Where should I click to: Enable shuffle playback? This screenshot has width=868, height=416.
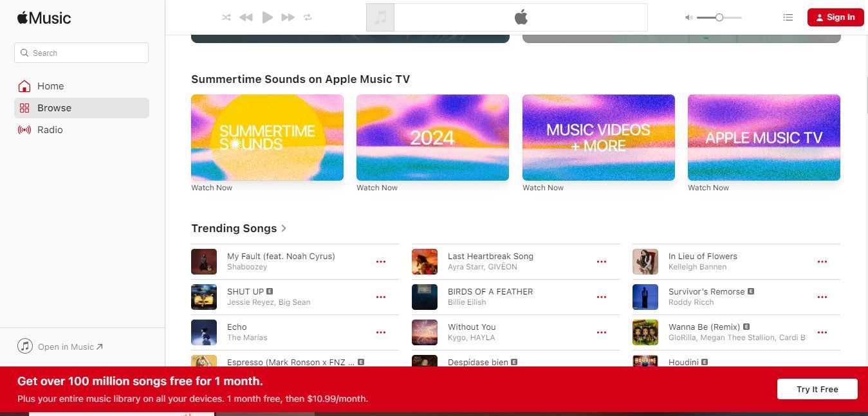pyautogui.click(x=226, y=17)
